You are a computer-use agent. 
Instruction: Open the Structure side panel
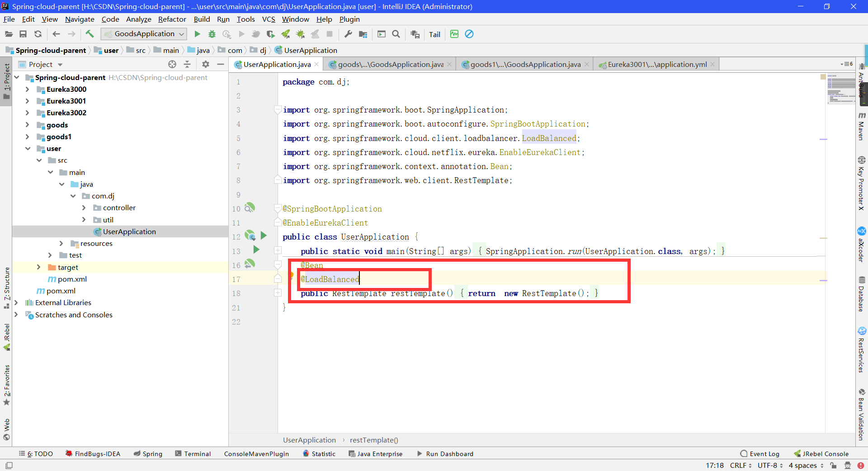pyautogui.click(x=6, y=287)
